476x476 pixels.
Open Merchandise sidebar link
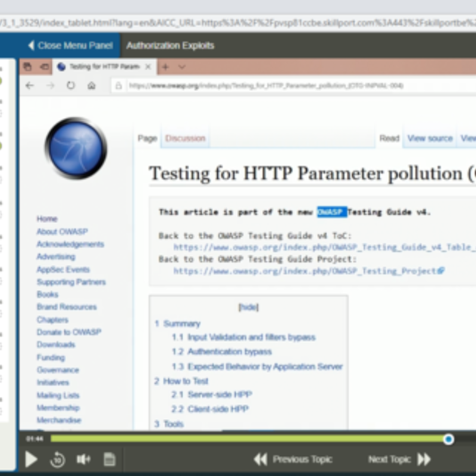pyautogui.click(x=59, y=420)
